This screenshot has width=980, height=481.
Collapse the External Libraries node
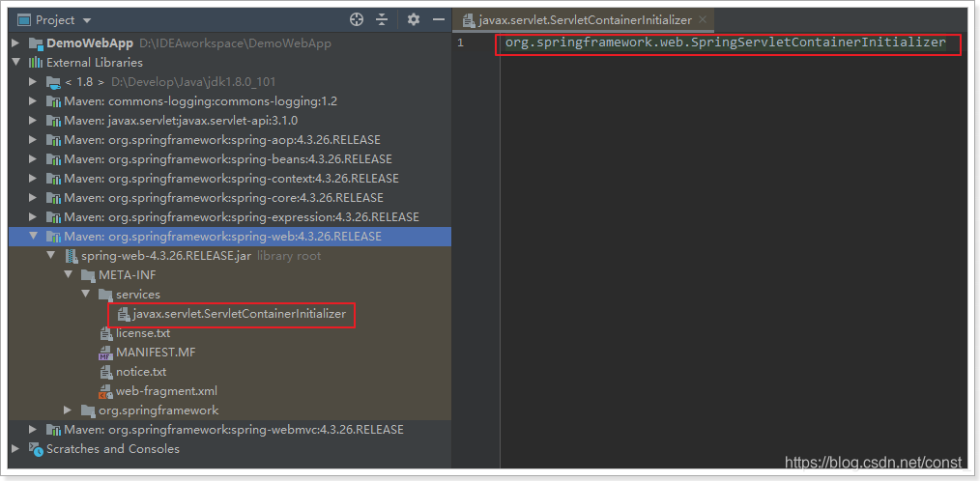(x=15, y=63)
